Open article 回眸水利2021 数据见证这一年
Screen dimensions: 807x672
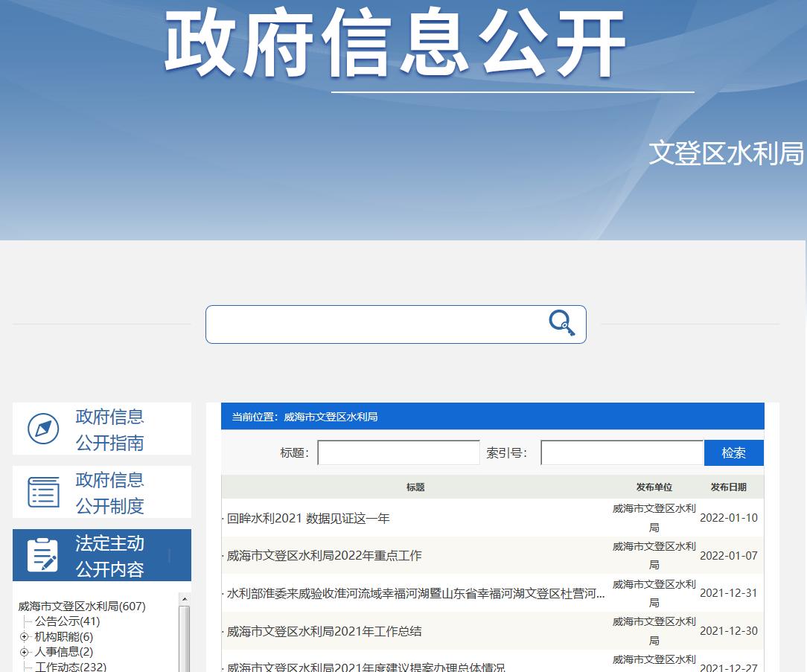tap(308, 518)
